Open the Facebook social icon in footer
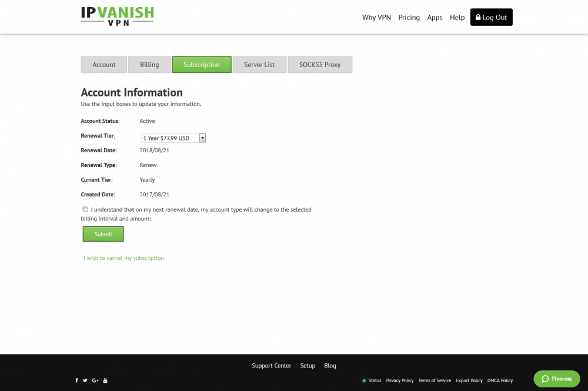 76,380
